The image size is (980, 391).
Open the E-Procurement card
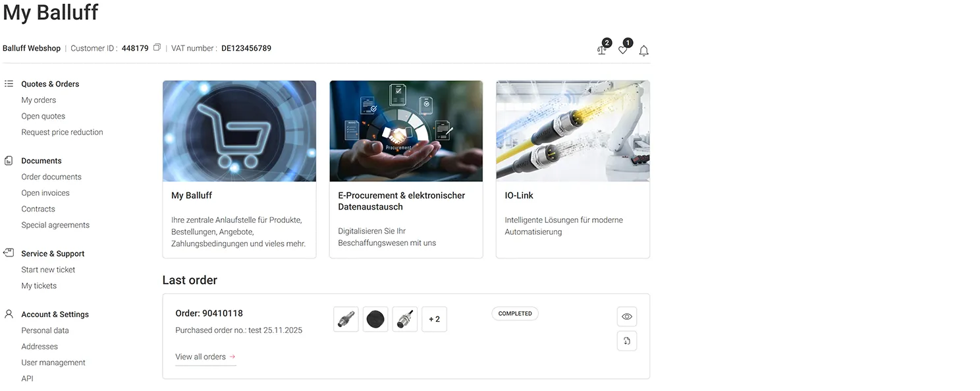point(406,169)
